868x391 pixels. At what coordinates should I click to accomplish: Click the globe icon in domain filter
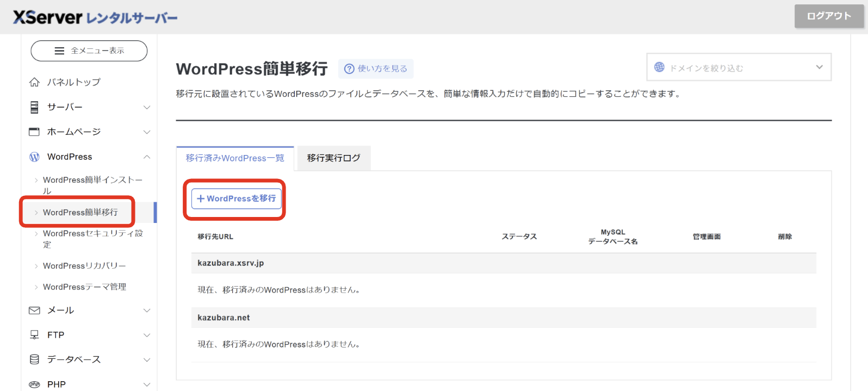[659, 67]
